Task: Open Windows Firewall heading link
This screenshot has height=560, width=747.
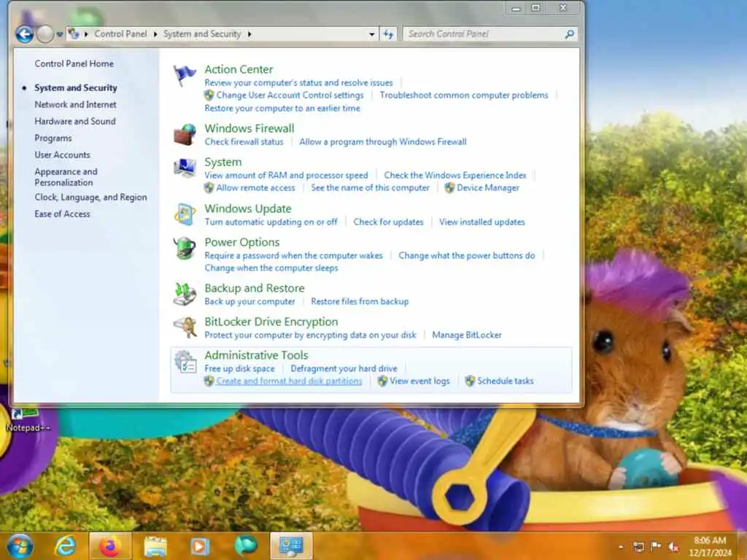Action: [249, 128]
